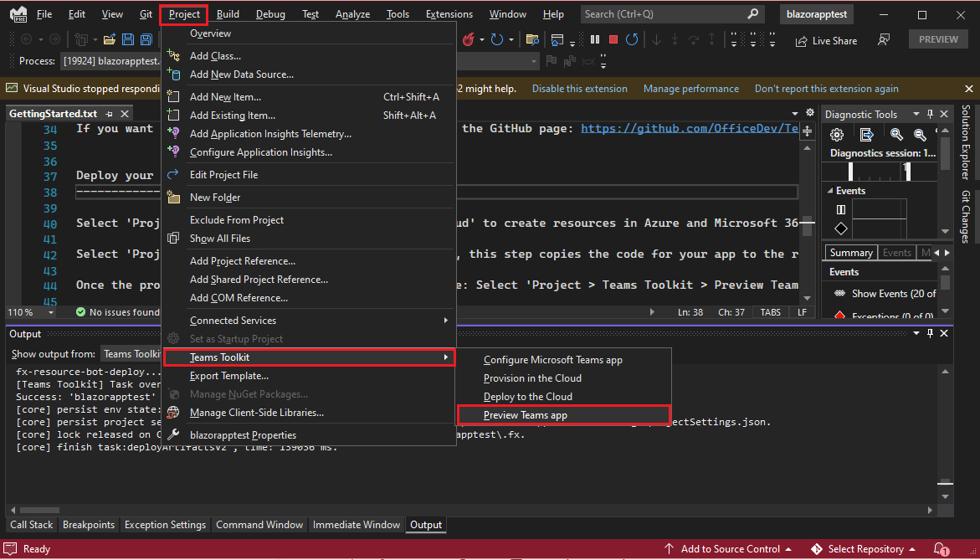Open Output window options dropdown arrow
Screen dimensions: 980x560
point(916,334)
